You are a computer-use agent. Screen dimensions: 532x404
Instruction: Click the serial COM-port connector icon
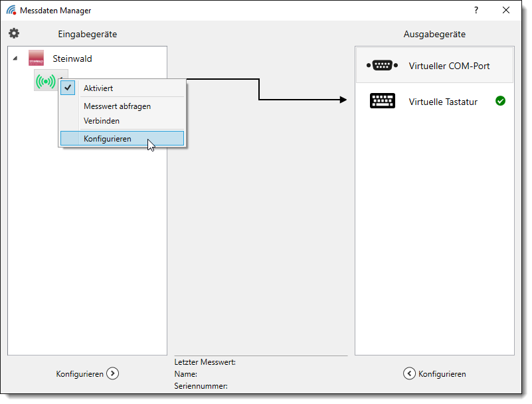[382, 65]
